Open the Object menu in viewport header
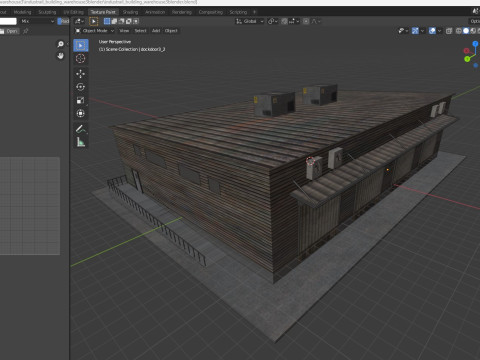This screenshot has height=360, width=480. click(171, 31)
